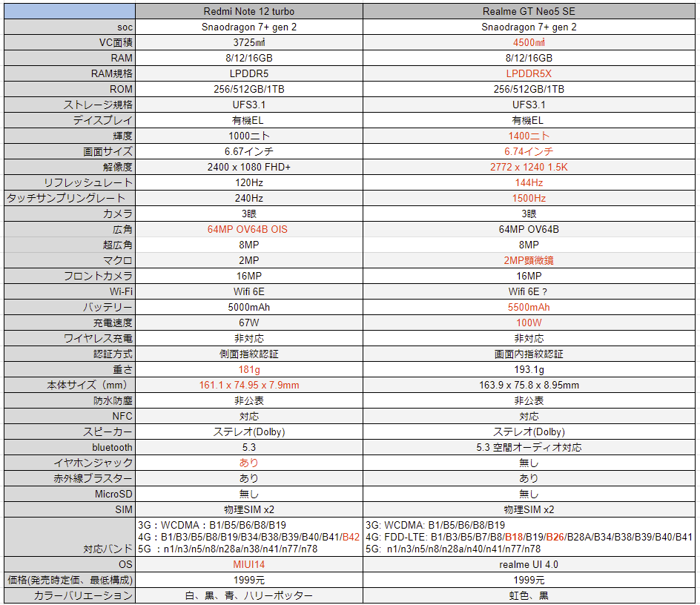Select the '画面内指紋認証' cell
This screenshot has height=605, width=700.
pos(529,354)
